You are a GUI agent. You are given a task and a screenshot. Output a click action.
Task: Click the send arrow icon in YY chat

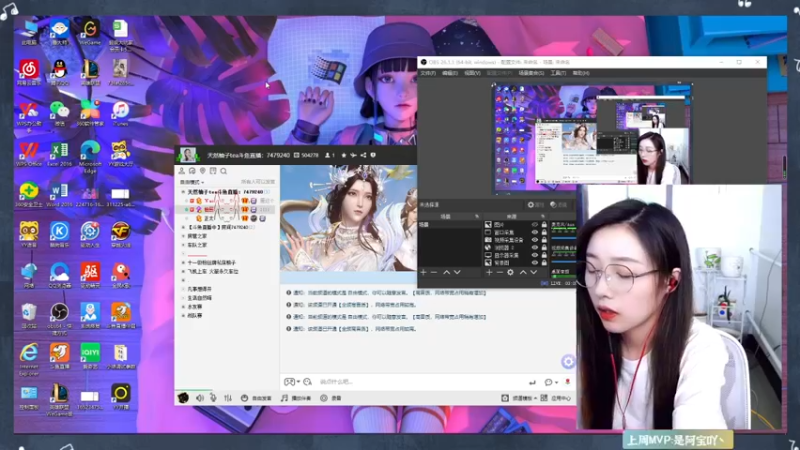click(532, 382)
